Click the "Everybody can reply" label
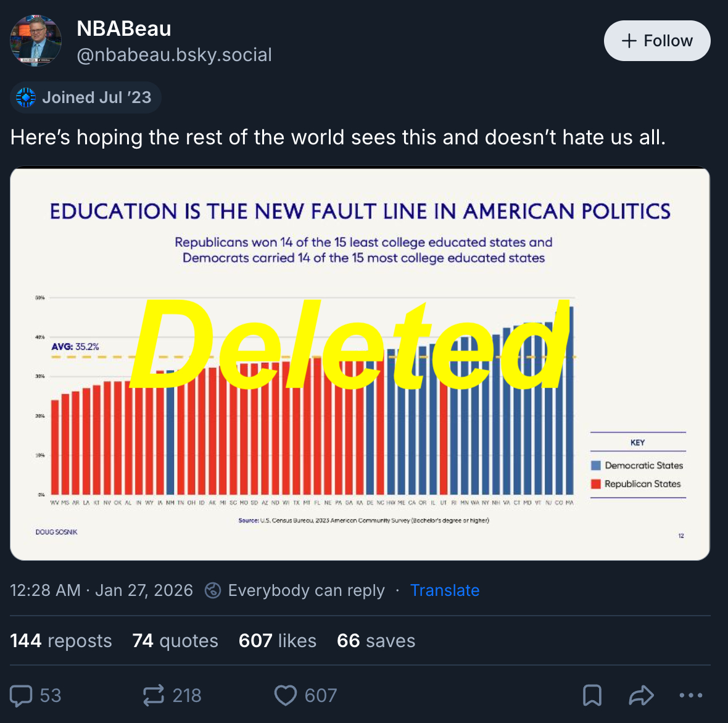 (x=306, y=590)
